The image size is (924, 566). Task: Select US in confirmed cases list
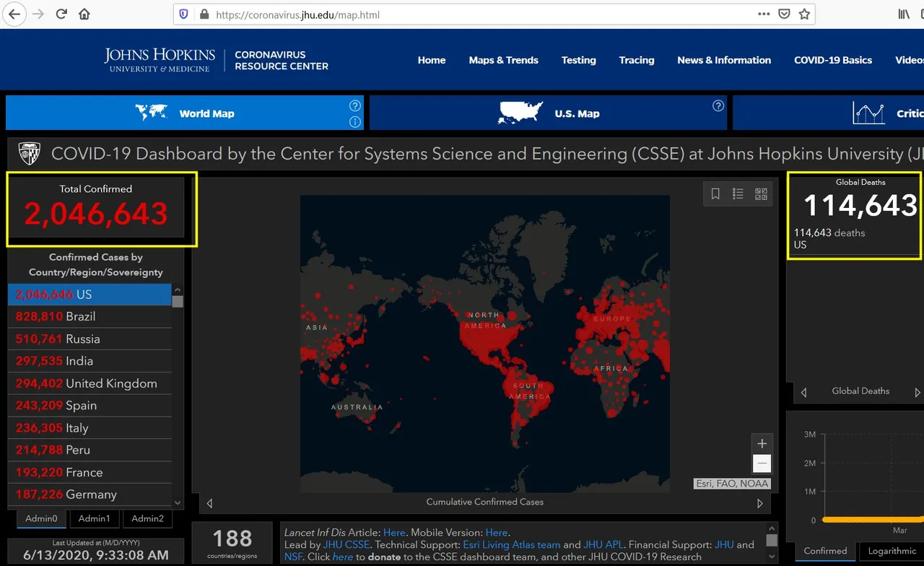coord(90,295)
